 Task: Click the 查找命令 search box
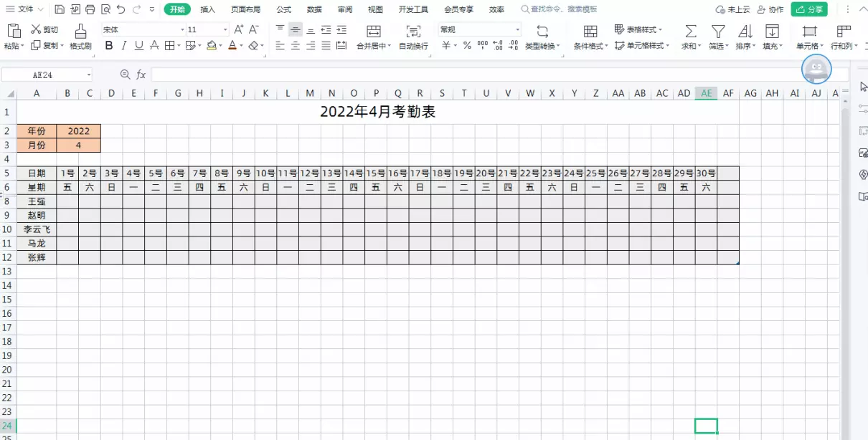pyautogui.click(x=560, y=9)
